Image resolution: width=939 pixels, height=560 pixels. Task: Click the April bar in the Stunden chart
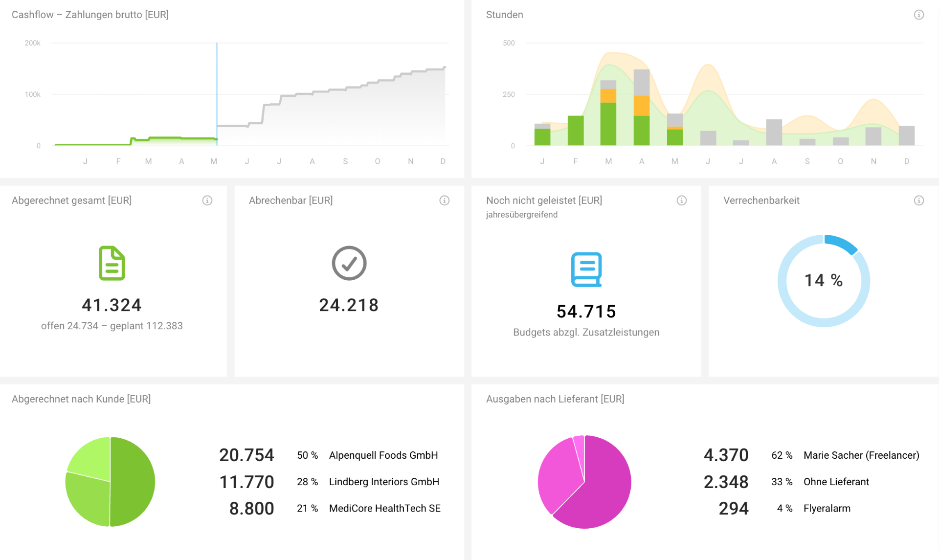point(642,108)
